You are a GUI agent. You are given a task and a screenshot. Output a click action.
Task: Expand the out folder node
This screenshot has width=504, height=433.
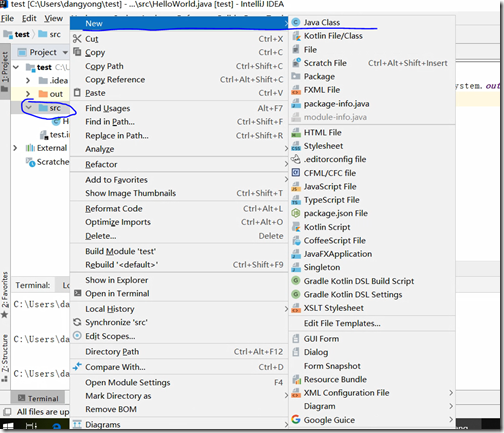coord(28,94)
